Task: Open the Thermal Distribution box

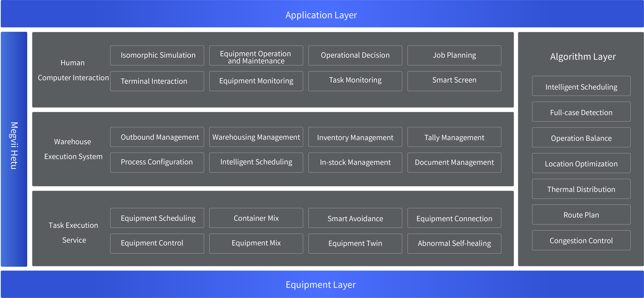Action: [581, 189]
